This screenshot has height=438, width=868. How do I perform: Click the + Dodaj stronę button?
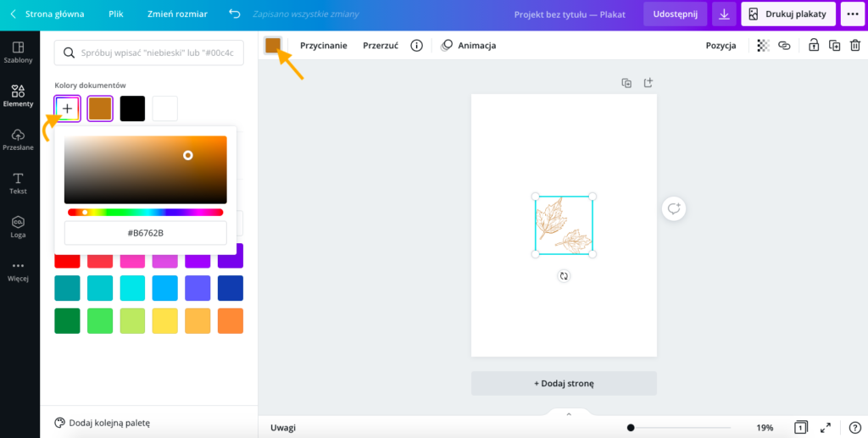coord(564,383)
